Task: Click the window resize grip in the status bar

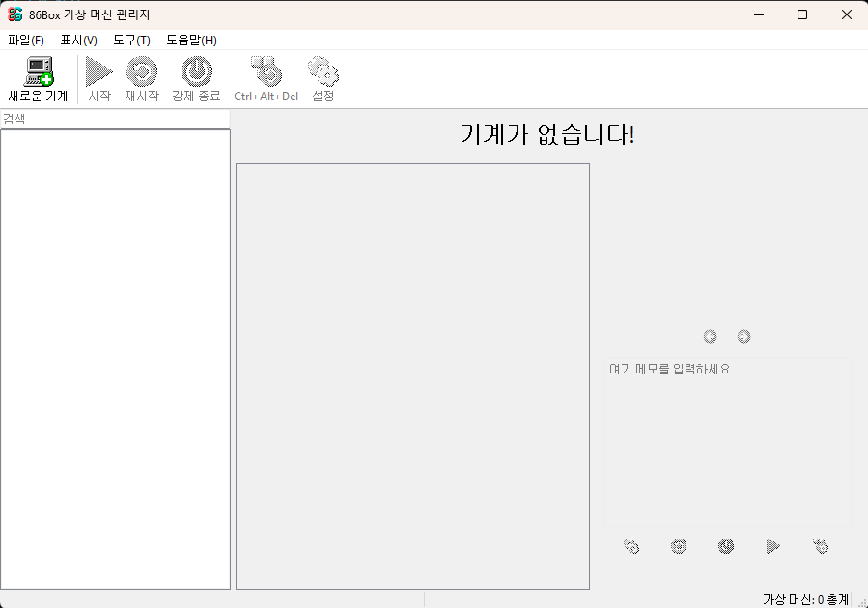Action: pos(862,602)
